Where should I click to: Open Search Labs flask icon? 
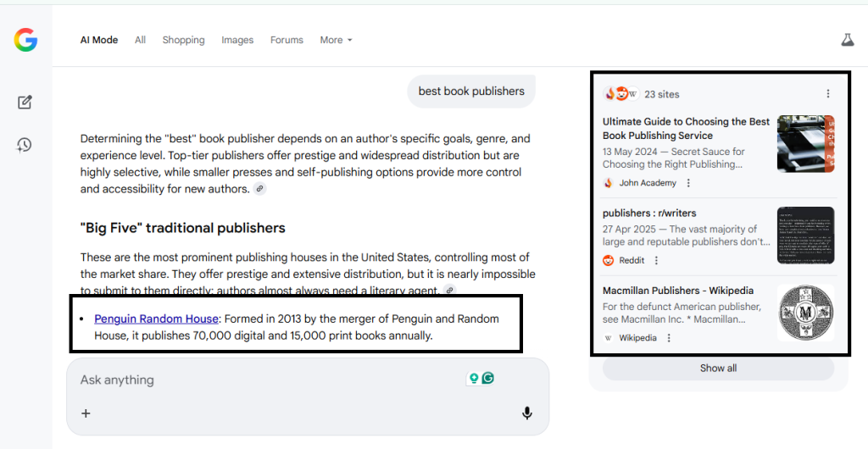tap(847, 40)
